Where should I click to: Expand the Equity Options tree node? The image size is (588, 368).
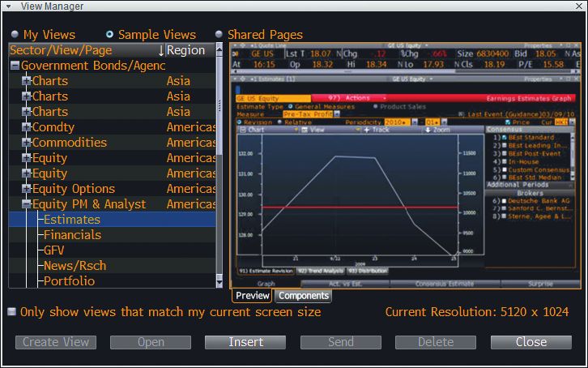pos(26,189)
